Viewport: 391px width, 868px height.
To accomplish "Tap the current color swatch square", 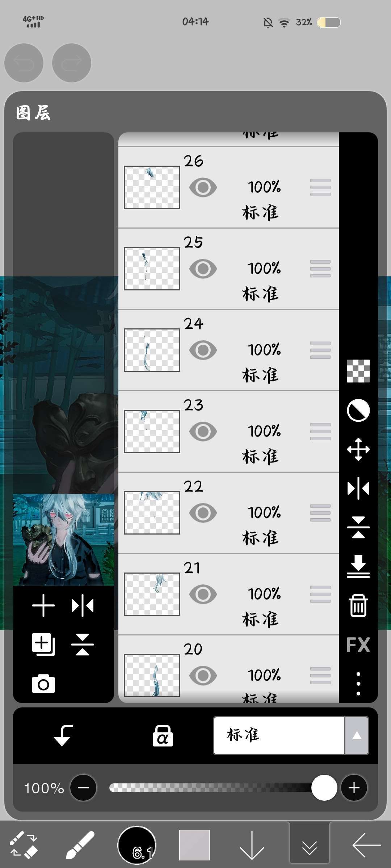I will coord(194,845).
